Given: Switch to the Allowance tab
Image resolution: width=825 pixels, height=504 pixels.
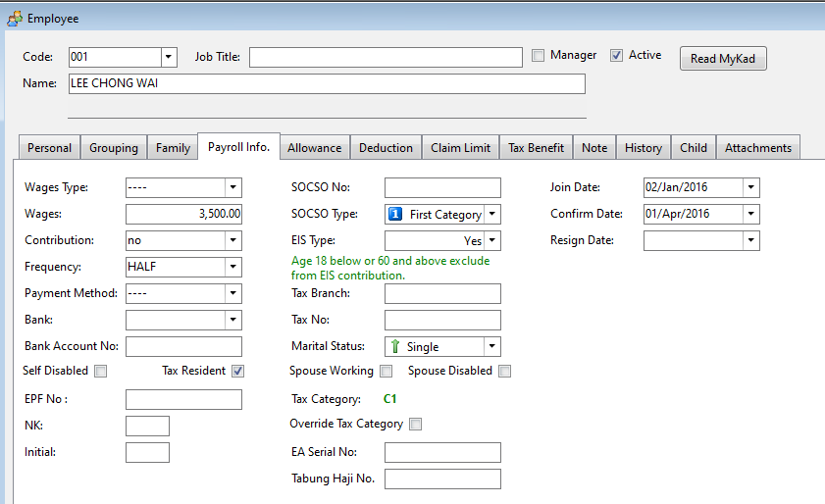Looking at the screenshot, I should coord(314,148).
